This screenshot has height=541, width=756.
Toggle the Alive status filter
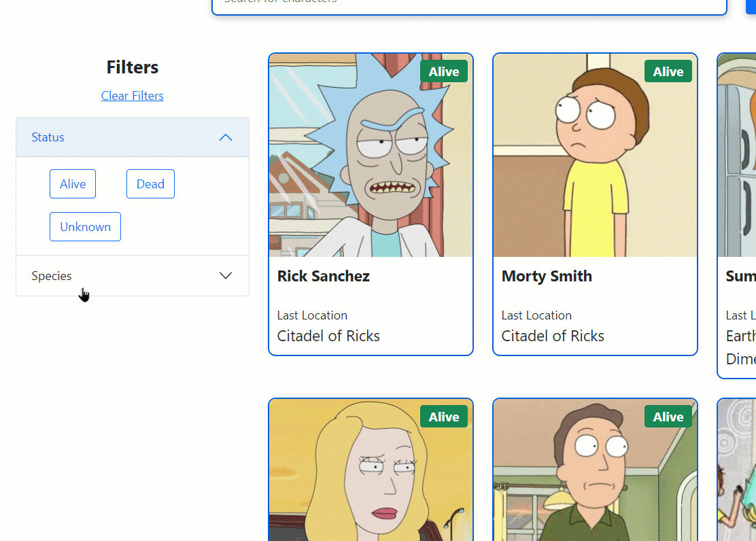73,184
